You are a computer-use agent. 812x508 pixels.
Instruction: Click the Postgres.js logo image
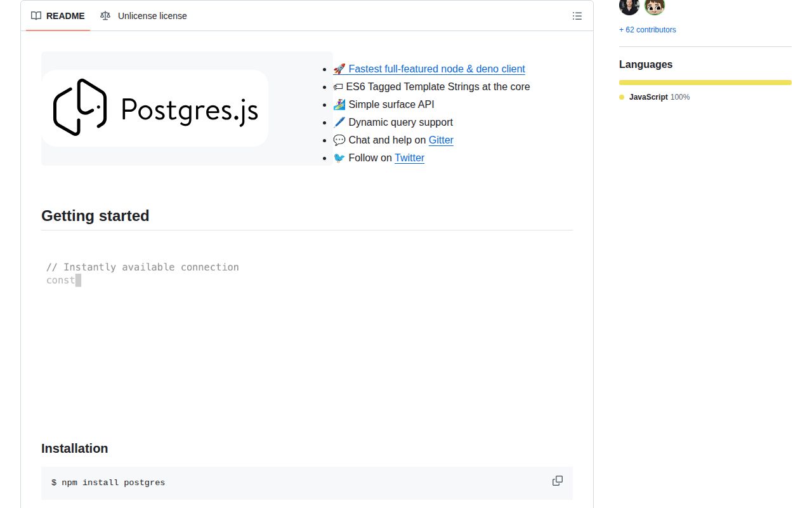155,109
